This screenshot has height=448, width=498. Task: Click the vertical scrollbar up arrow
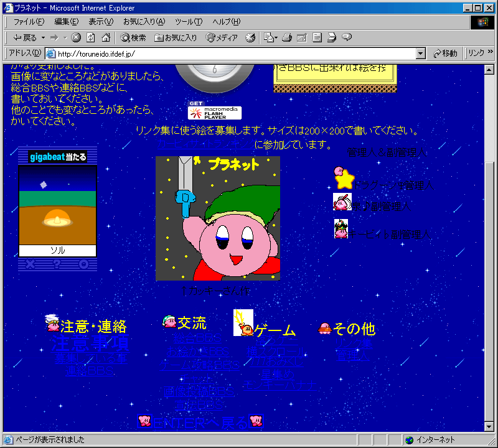pos(489,69)
